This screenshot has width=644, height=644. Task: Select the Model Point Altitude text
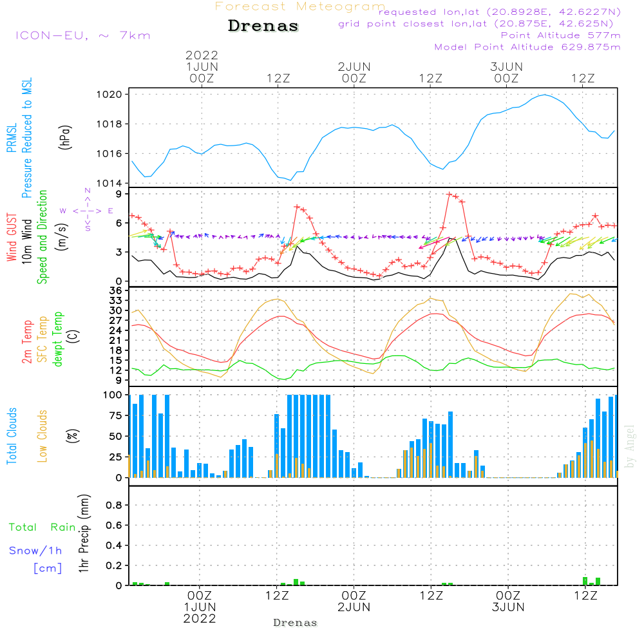pyautogui.click(x=527, y=47)
